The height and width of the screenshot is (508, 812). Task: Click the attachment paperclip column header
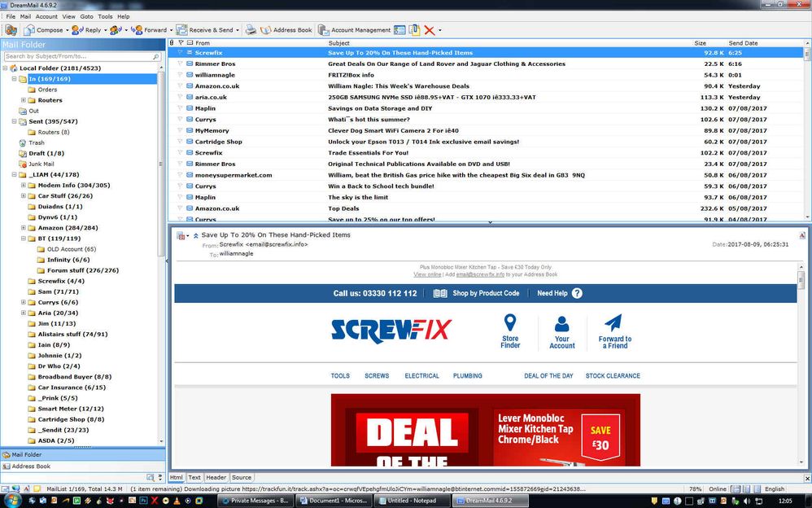click(x=172, y=43)
